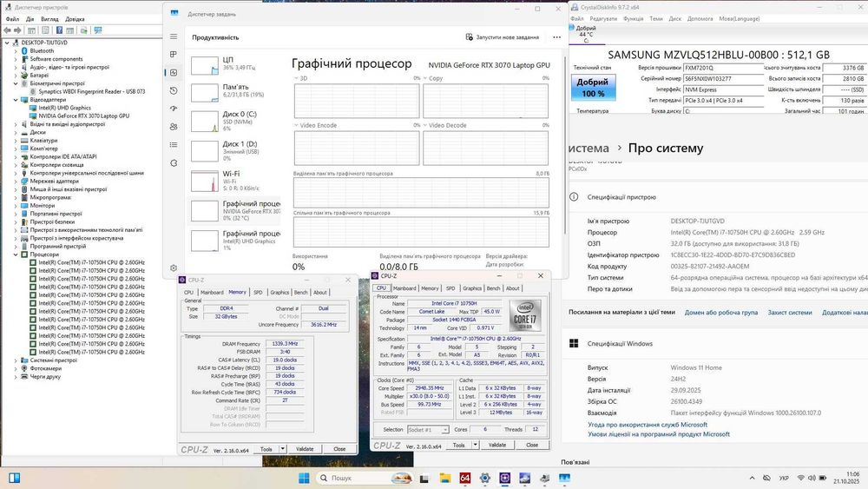This screenshot has height=489, width=868.
Task: Open Users icon in Task Manager sidebar
Action: (174, 127)
